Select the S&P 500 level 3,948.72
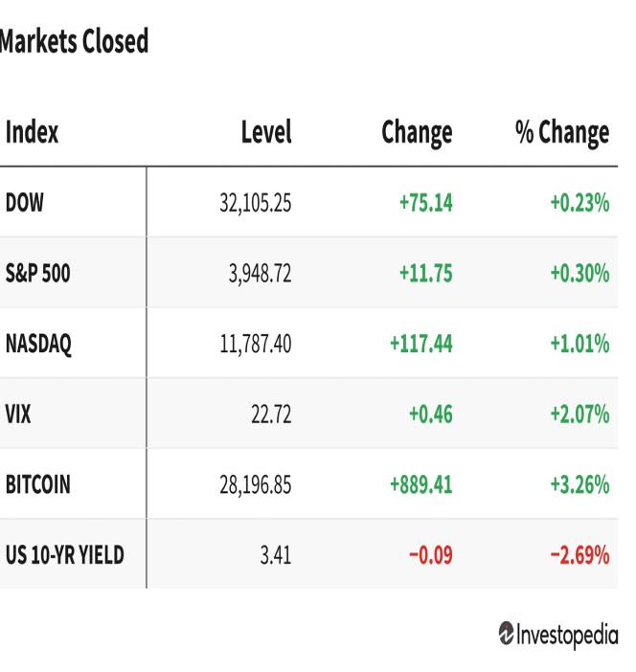 pos(260,274)
